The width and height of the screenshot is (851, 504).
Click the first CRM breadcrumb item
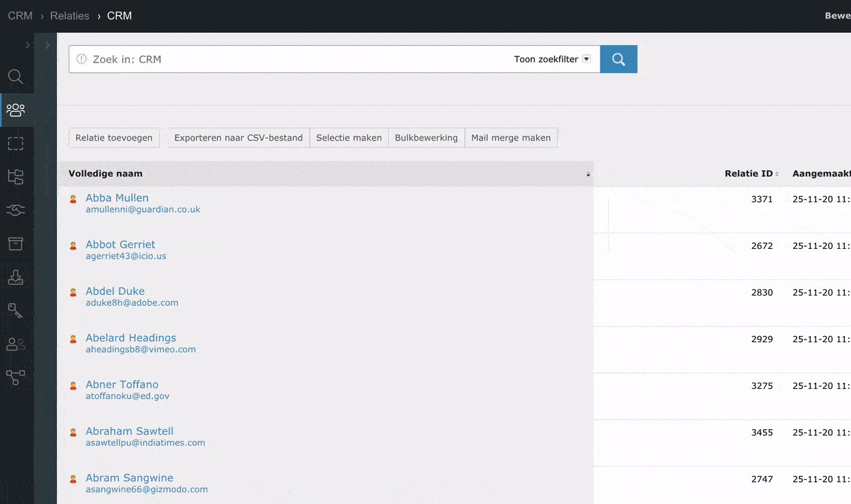point(20,16)
